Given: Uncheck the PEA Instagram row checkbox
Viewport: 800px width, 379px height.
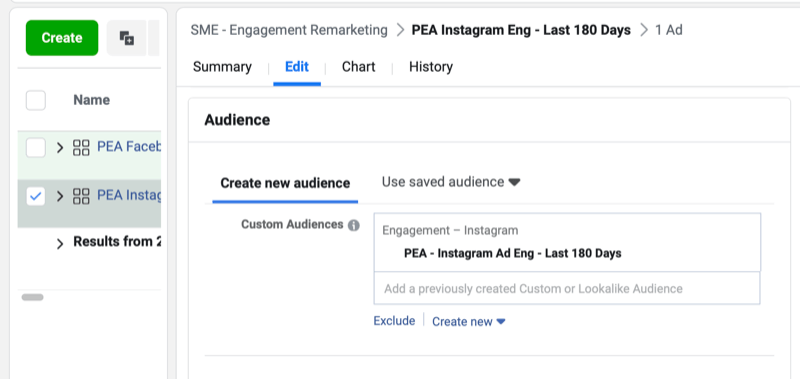Looking at the screenshot, I should 36,196.
